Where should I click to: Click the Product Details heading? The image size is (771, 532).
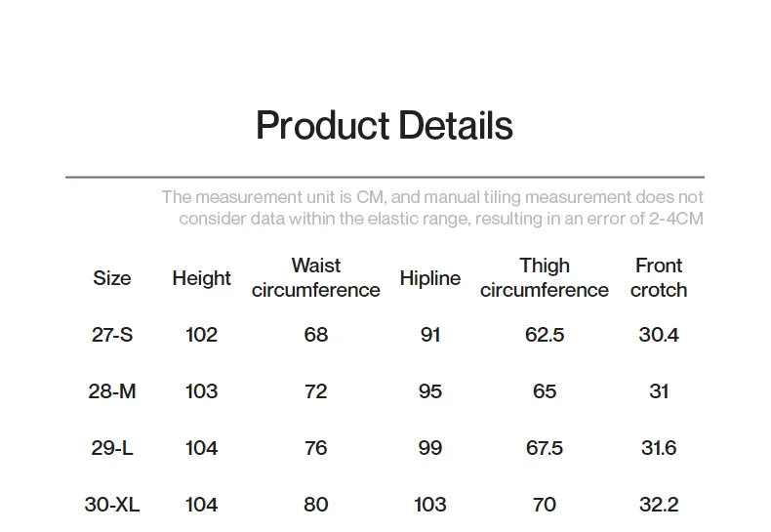[x=385, y=126]
